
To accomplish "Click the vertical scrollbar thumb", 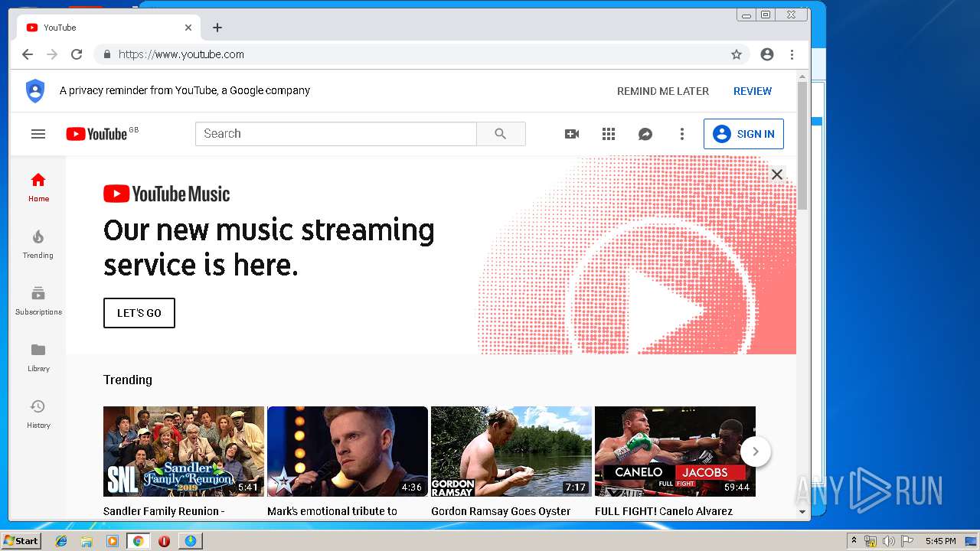I will coord(802,145).
